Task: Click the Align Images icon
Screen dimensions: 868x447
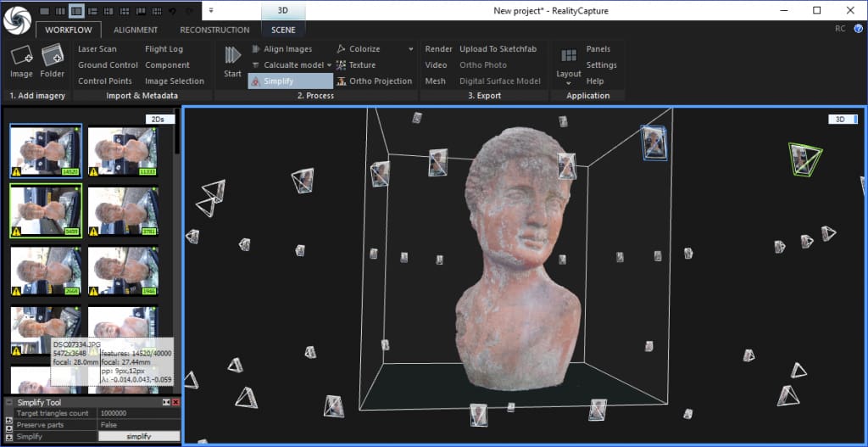Action: point(256,48)
